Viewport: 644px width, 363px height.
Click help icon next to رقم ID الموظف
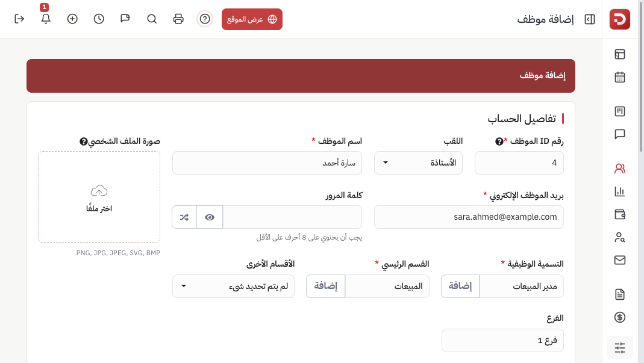499,141
